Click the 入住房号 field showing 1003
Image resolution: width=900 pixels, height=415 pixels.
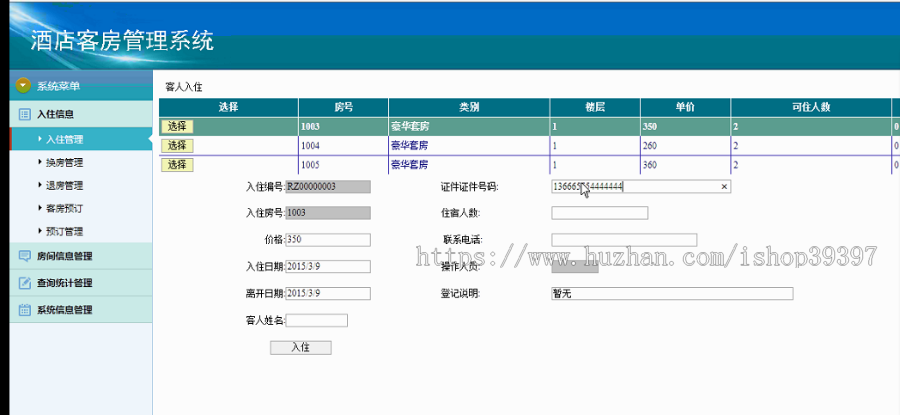(x=328, y=213)
